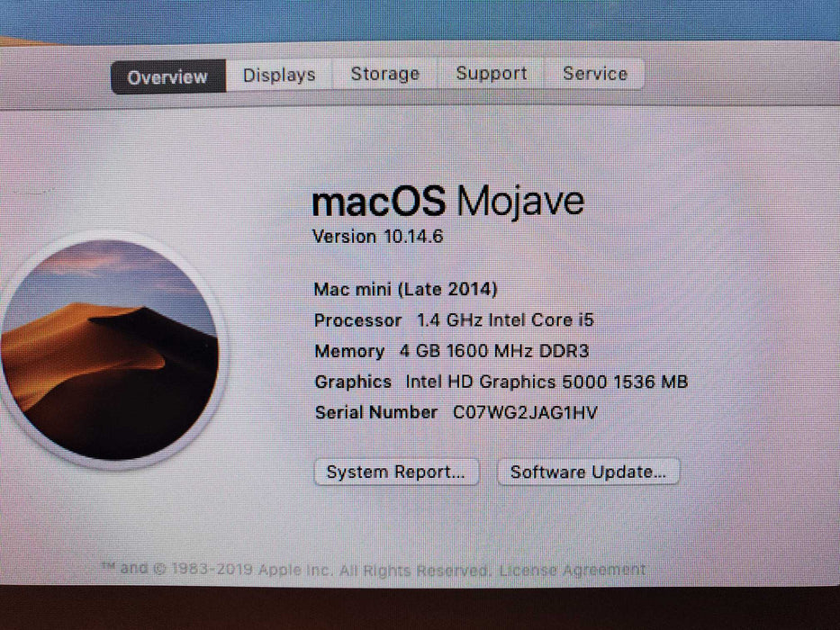Click the System Report ellipsis button

396,472
